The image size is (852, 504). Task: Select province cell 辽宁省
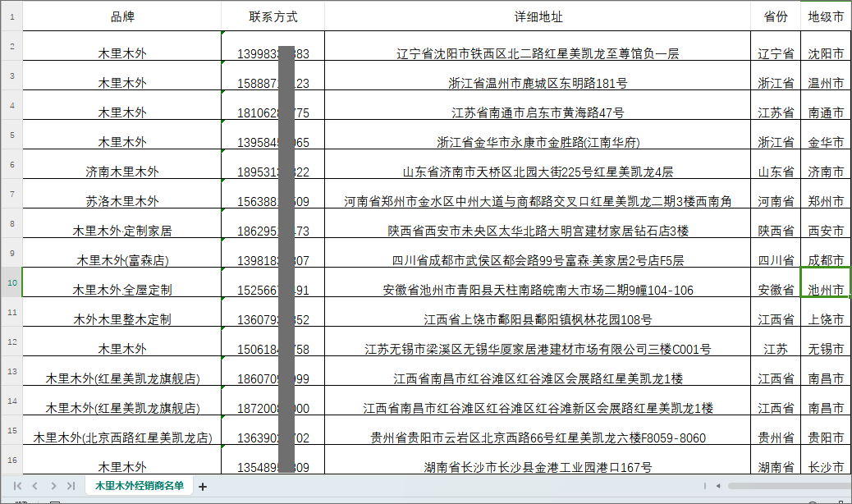click(x=776, y=46)
